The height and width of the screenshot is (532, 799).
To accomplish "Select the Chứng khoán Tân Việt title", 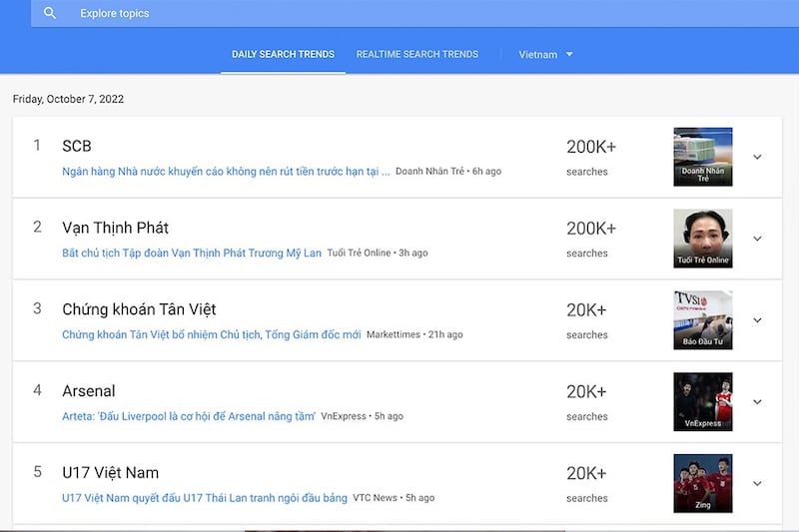I will click(x=139, y=309).
